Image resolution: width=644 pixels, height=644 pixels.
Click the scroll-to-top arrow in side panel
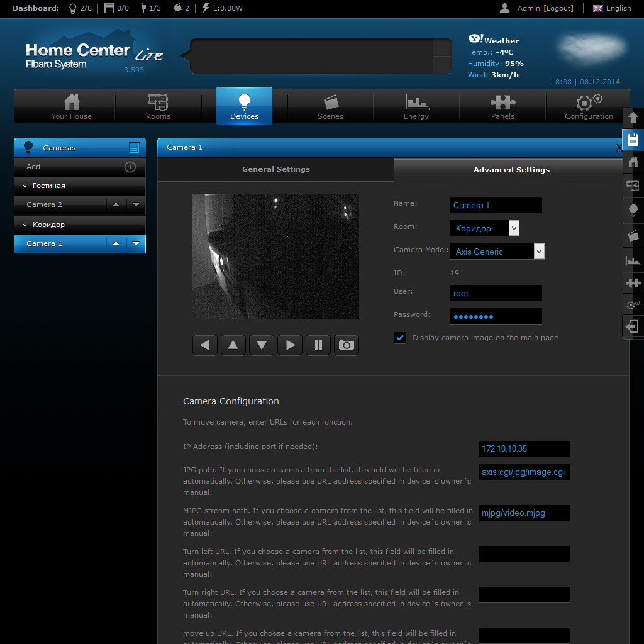tap(633, 118)
